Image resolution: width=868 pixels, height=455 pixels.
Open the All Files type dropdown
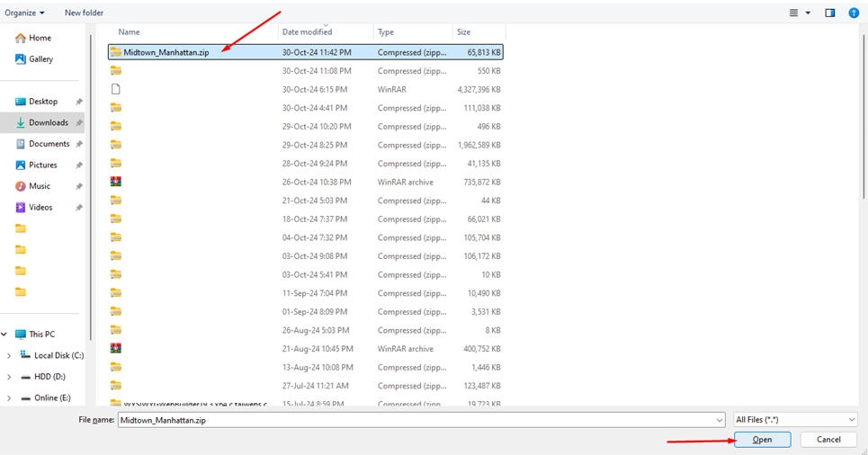[x=795, y=420]
